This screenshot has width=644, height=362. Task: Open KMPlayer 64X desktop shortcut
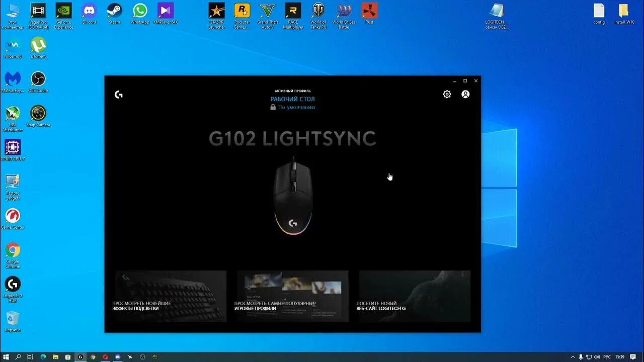pos(166,14)
